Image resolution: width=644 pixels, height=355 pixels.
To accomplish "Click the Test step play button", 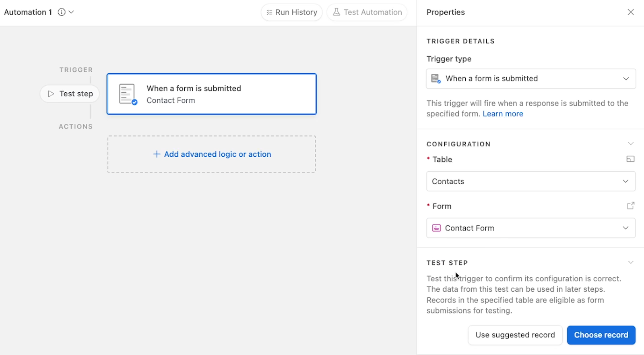I will pyautogui.click(x=70, y=94).
